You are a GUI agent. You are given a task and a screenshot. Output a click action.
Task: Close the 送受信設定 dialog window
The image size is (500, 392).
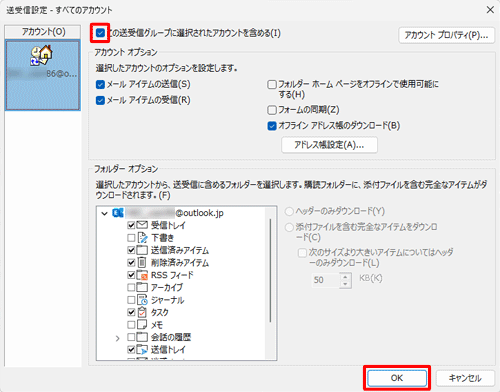(490, 10)
